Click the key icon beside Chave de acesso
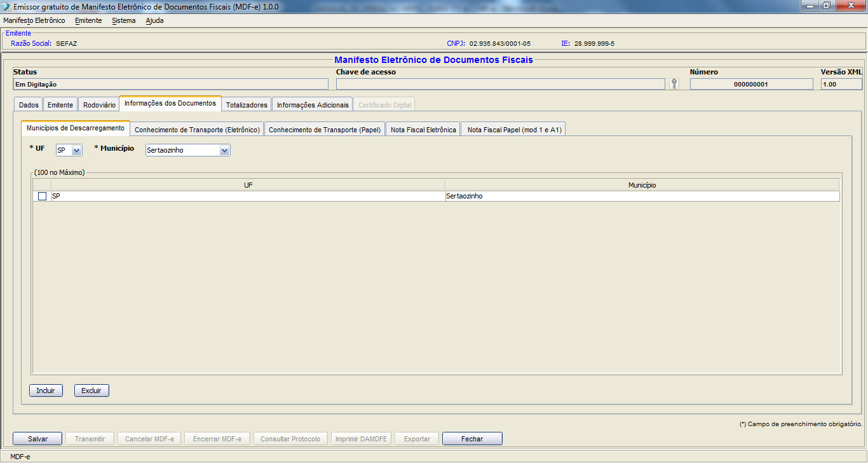Viewport: 868px width, 463px height. pos(674,84)
